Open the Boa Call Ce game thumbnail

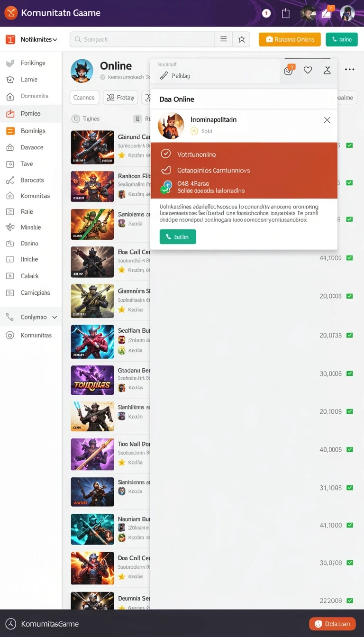(x=92, y=262)
